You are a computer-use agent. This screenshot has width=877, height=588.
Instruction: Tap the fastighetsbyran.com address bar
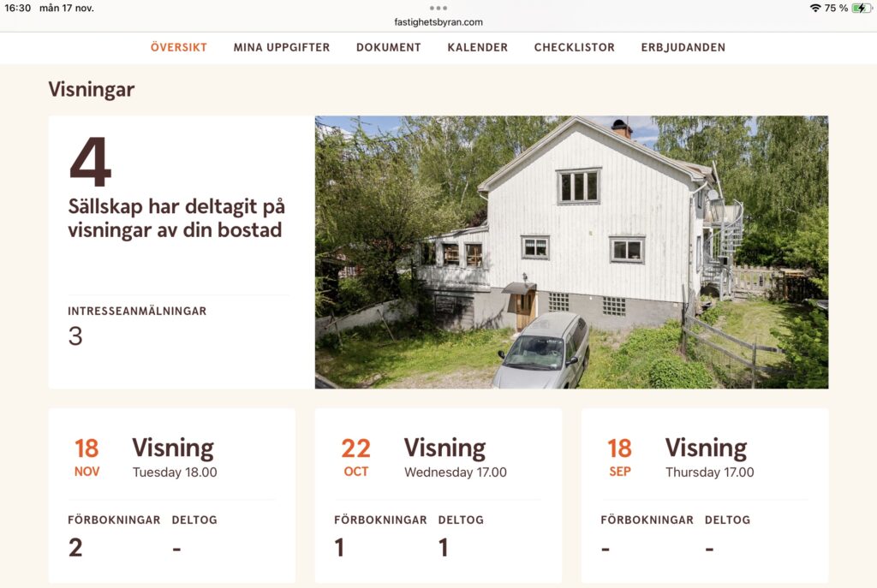tap(438, 22)
